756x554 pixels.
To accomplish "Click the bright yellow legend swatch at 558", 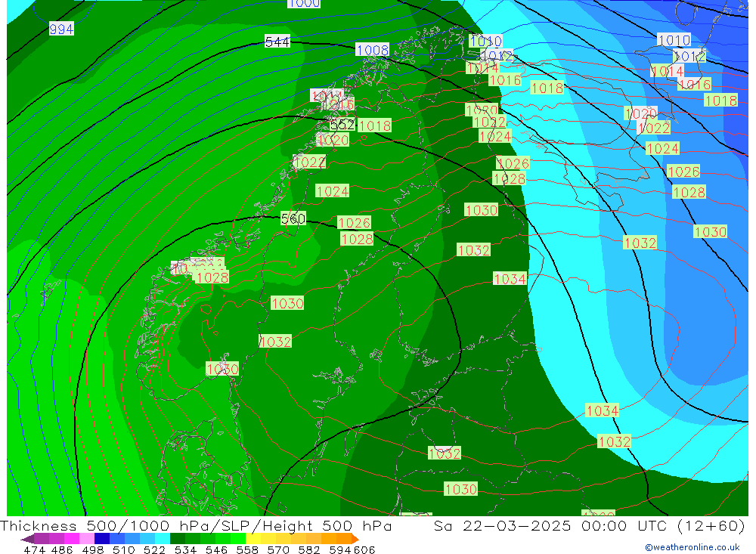I will tap(253, 539).
